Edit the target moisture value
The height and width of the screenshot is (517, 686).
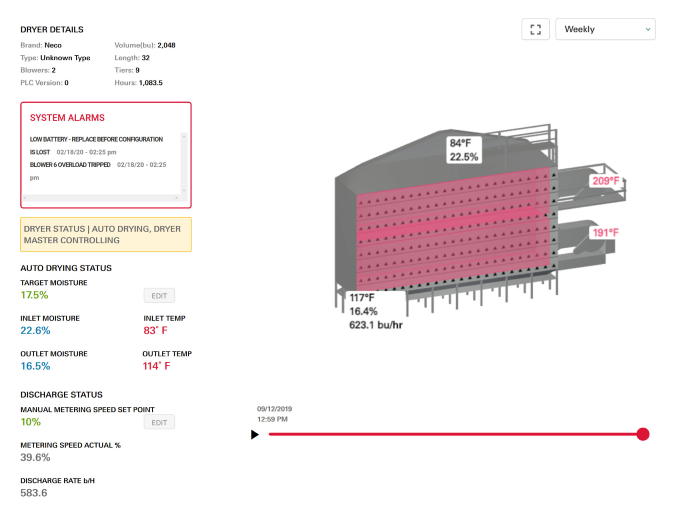click(159, 296)
